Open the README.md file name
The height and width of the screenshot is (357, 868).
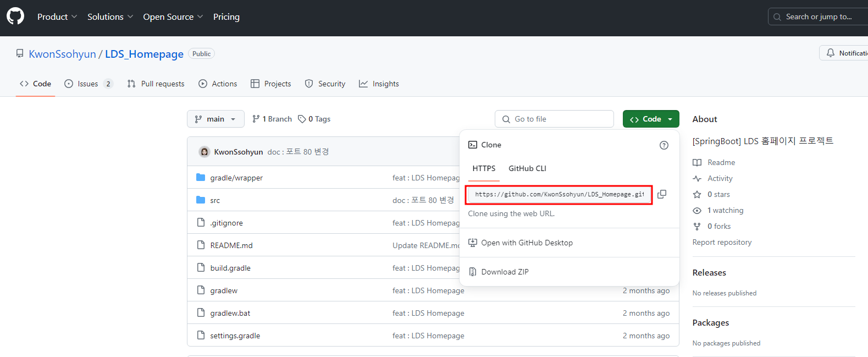click(231, 245)
